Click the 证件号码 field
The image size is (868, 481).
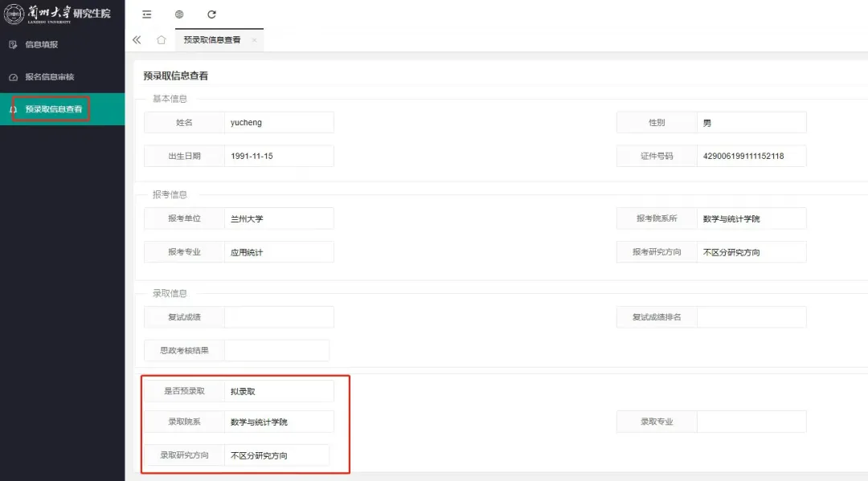point(751,156)
